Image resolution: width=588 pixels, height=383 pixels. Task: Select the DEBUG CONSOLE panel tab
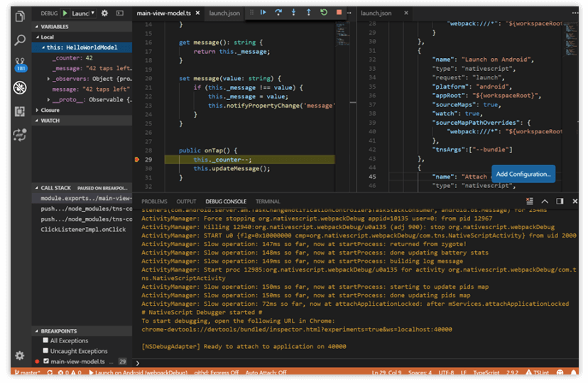(x=226, y=201)
